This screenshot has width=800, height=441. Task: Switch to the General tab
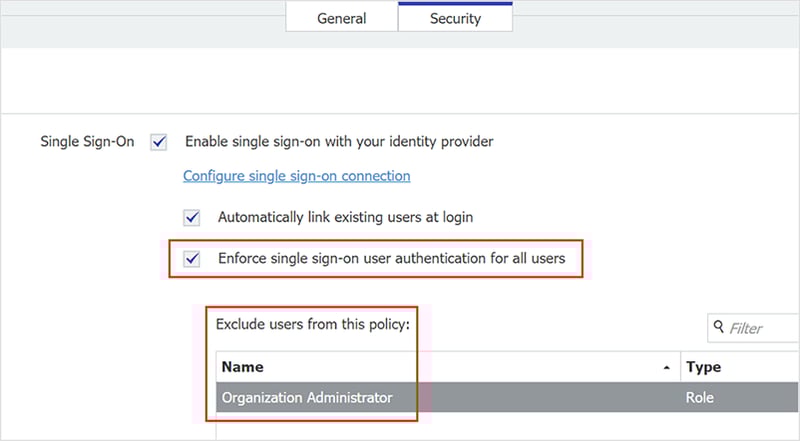341,18
